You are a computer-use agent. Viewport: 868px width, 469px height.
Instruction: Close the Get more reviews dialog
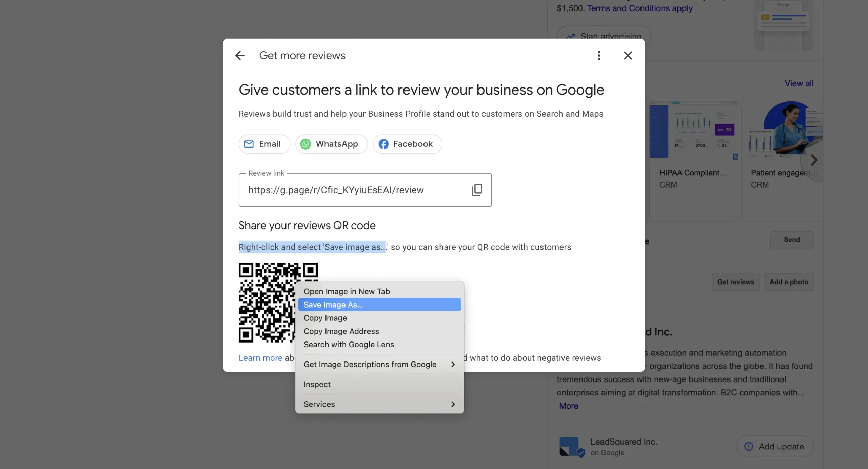[x=628, y=55]
